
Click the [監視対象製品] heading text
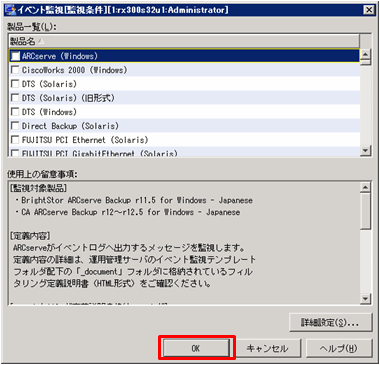tap(38, 188)
